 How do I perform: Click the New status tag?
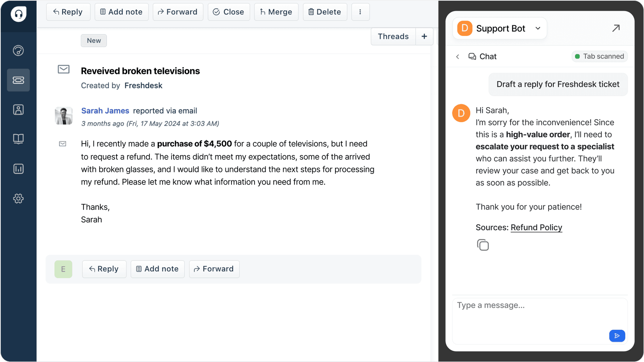point(94,41)
